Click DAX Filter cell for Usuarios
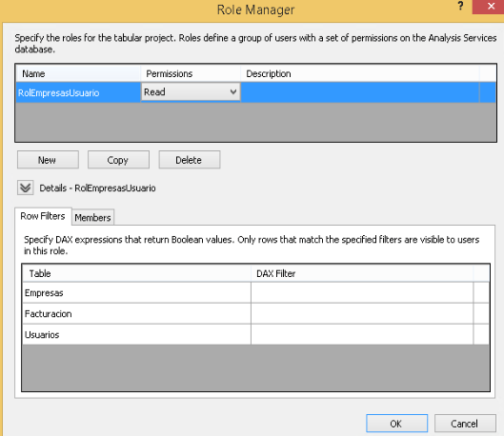Image resolution: width=504 pixels, height=436 pixels. coord(362,334)
